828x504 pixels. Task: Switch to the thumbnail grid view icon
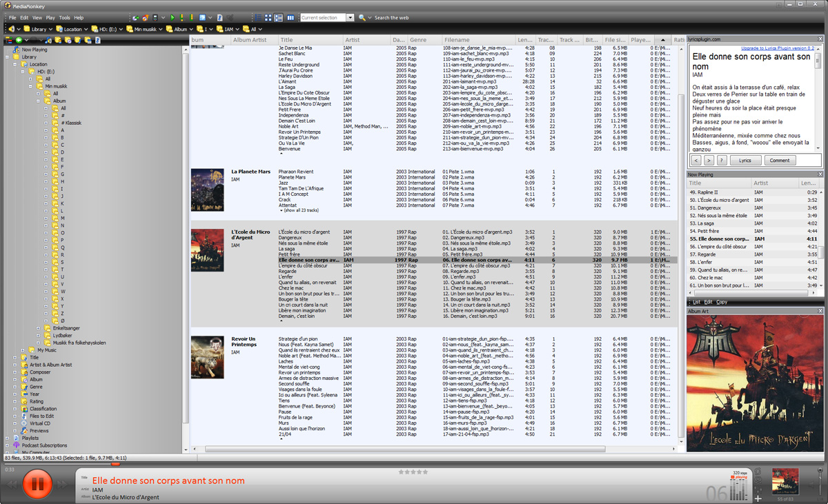point(268,18)
